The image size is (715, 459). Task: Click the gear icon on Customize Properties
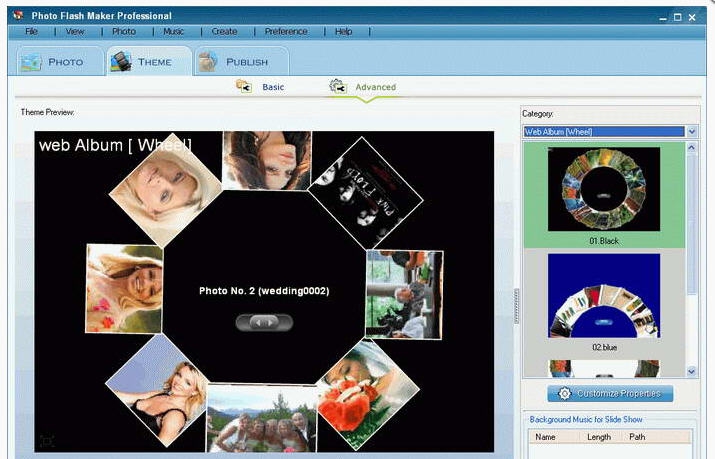click(x=565, y=394)
